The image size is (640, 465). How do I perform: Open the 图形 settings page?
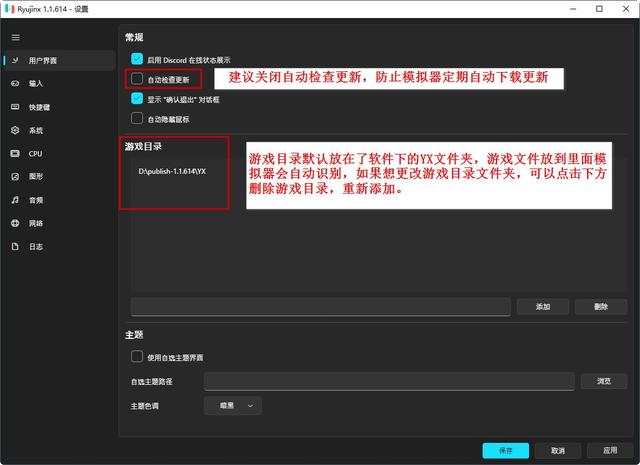(60, 176)
